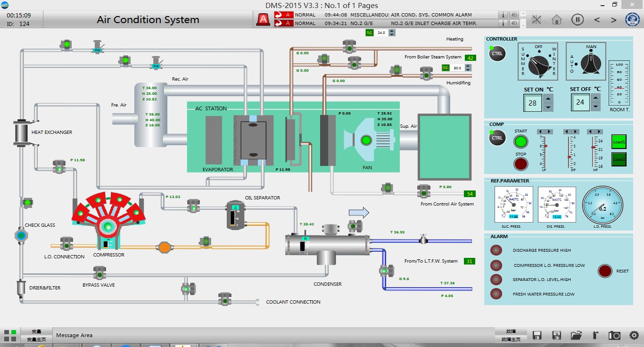Go to next page arrow
644x347 pixels.
click(x=613, y=20)
